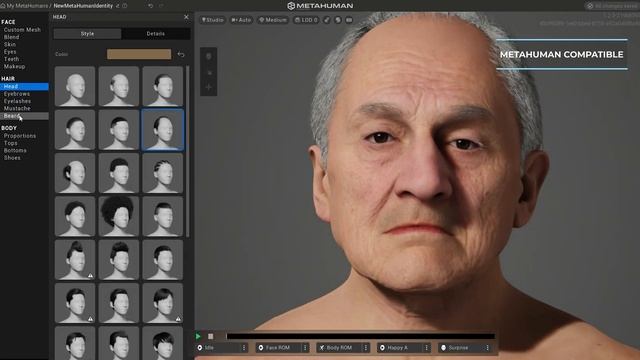Stop the animation preview
The width and height of the screenshot is (640, 360).
coord(211,337)
